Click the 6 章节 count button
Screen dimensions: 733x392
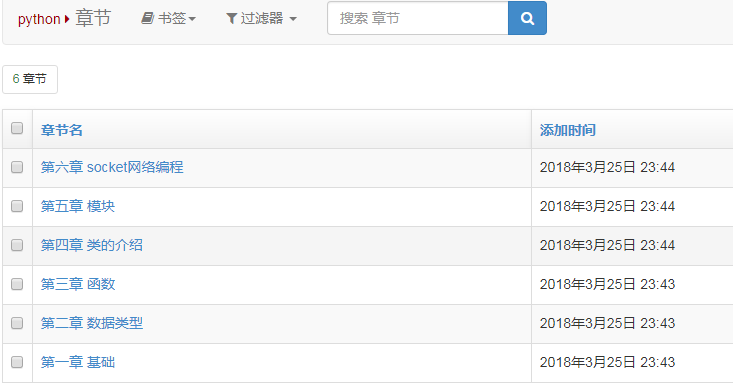coord(30,79)
